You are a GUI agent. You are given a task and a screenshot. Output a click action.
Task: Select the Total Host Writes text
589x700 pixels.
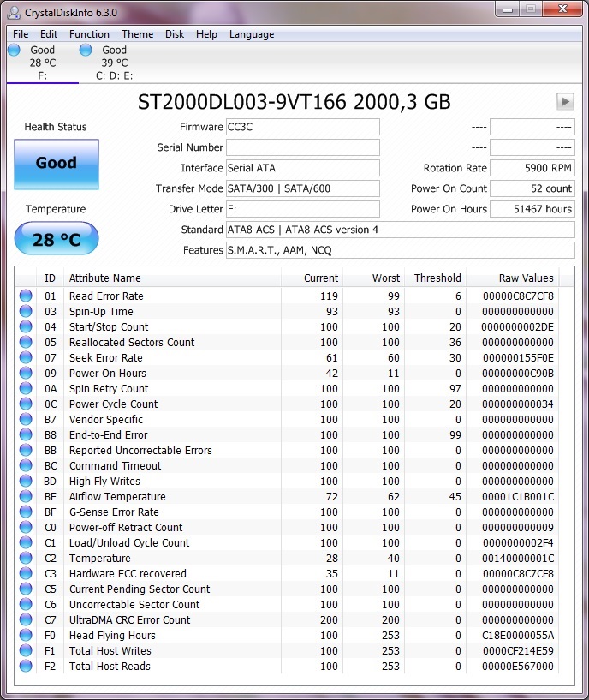click(x=110, y=650)
